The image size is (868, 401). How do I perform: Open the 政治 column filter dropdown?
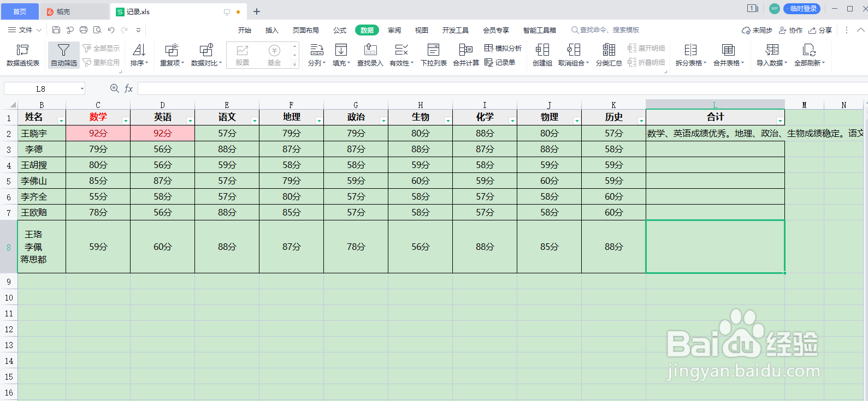tap(383, 121)
